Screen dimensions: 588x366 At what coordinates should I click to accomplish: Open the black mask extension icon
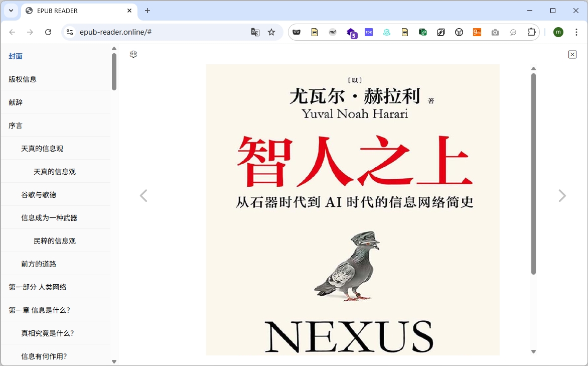pyautogui.click(x=297, y=32)
